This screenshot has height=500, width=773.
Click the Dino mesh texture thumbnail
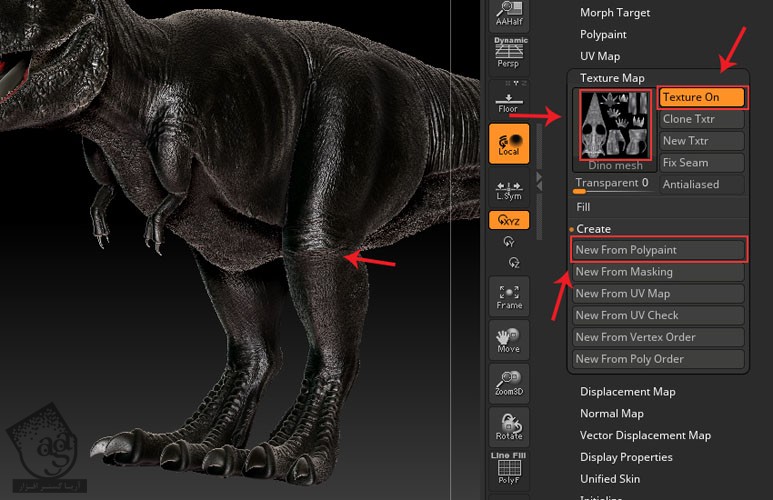tap(613, 124)
